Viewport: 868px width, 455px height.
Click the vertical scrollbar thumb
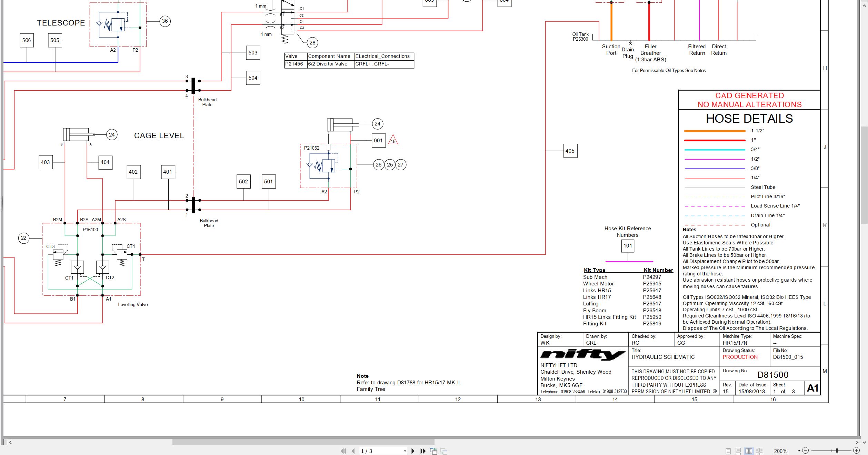click(x=864, y=175)
